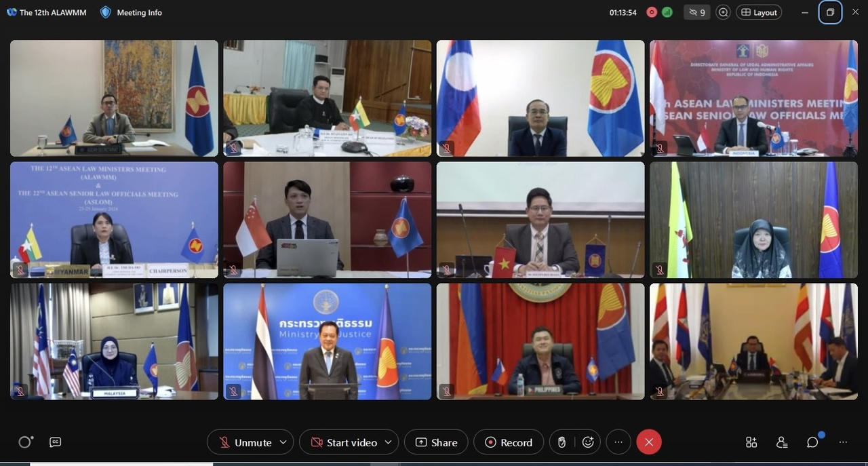Click the Record button
The width and height of the screenshot is (868, 466).
[x=508, y=442]
